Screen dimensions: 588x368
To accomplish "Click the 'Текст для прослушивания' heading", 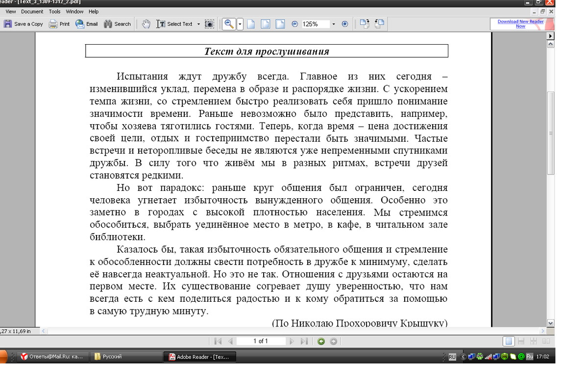I will (x=267, y=51).
